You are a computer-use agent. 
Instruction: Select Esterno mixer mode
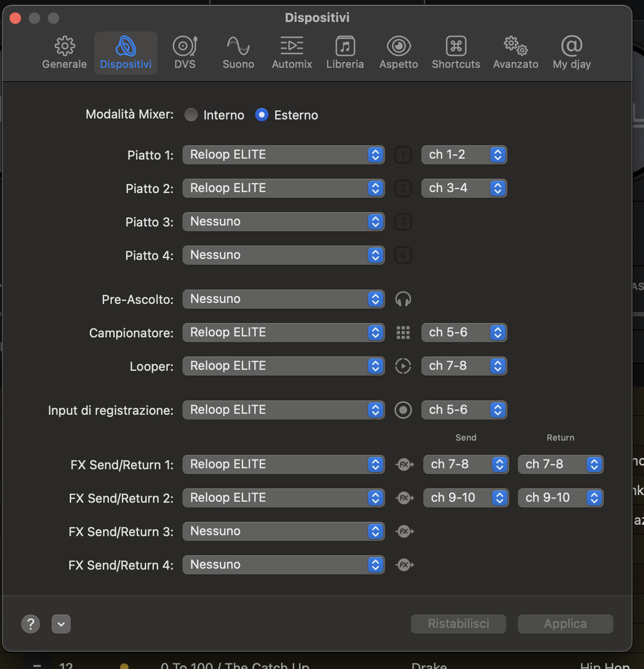(262, 115)
